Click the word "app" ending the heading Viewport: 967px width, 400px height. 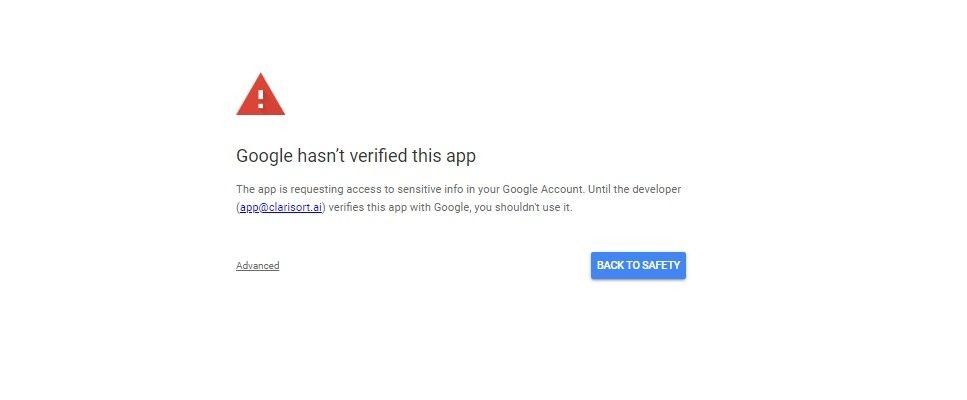(x=461, y=158)
